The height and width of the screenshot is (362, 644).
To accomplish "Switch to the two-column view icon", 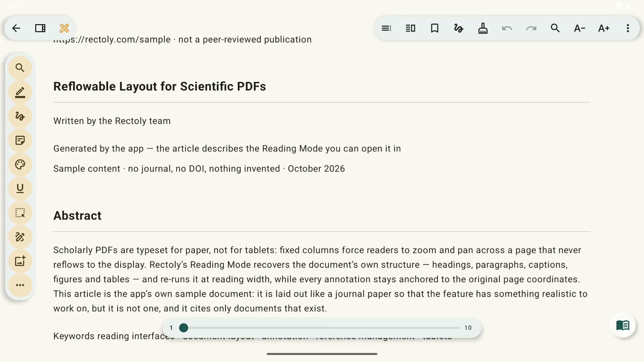I will pyautogui.click(x=411, y=28).
